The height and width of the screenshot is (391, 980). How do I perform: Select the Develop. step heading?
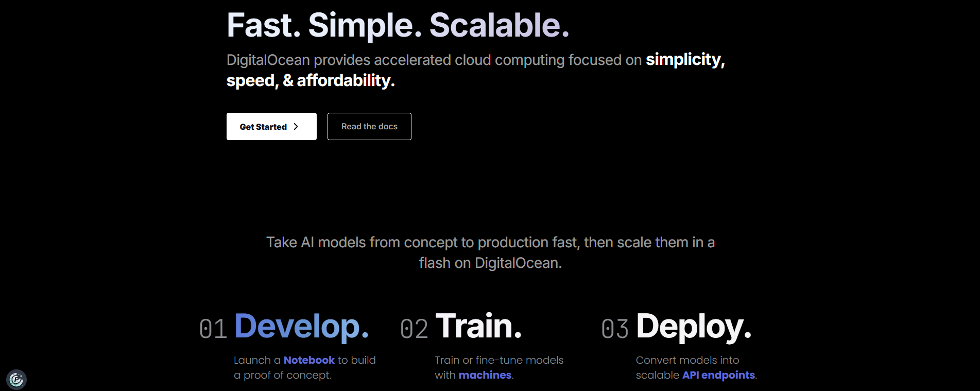click(x=301, y=327)
